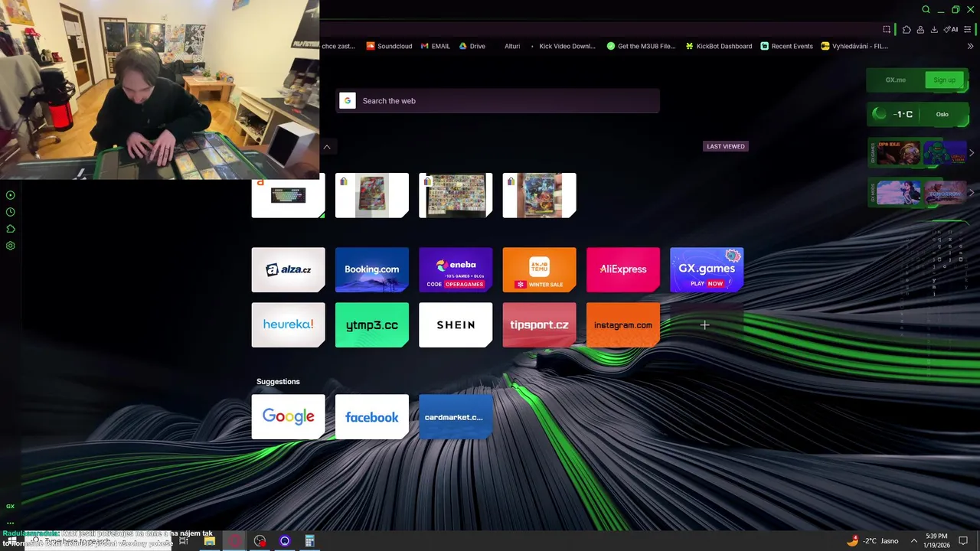
Task: Open the heureka! speed dial tile
Action: 288,324
